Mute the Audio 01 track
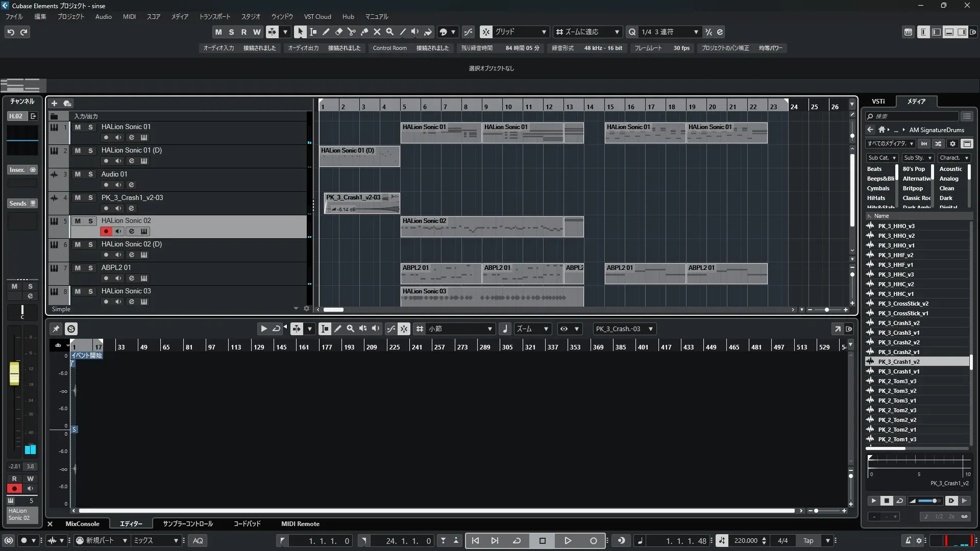This screenshot has width=980, height=551. [78, 174]
